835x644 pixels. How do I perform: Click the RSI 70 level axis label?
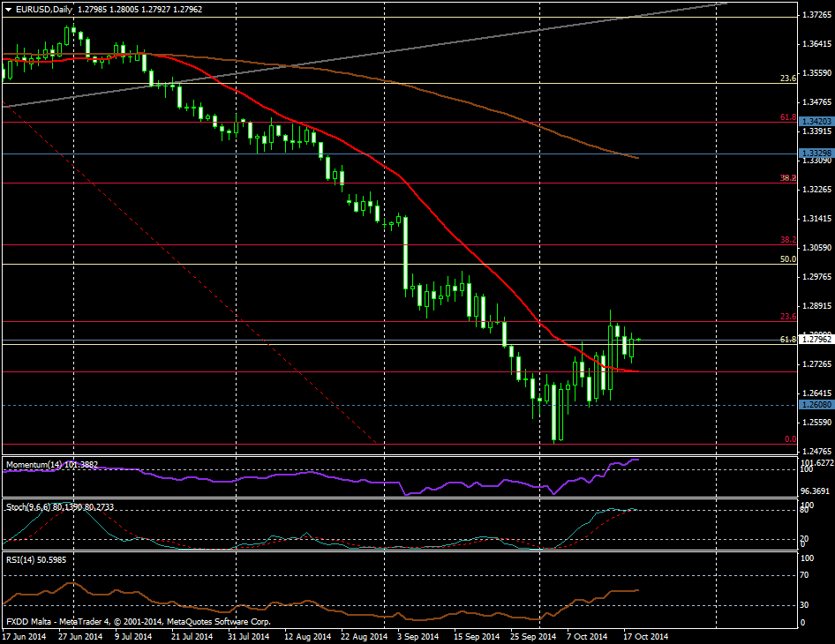click(x=805, y=575)
